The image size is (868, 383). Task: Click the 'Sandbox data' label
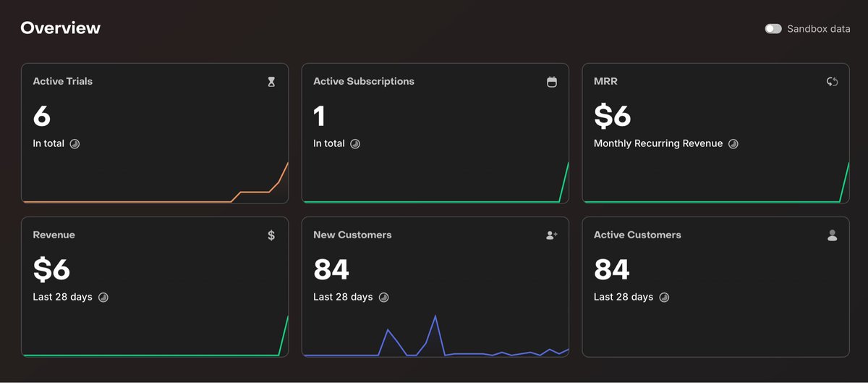coord(819,29)
